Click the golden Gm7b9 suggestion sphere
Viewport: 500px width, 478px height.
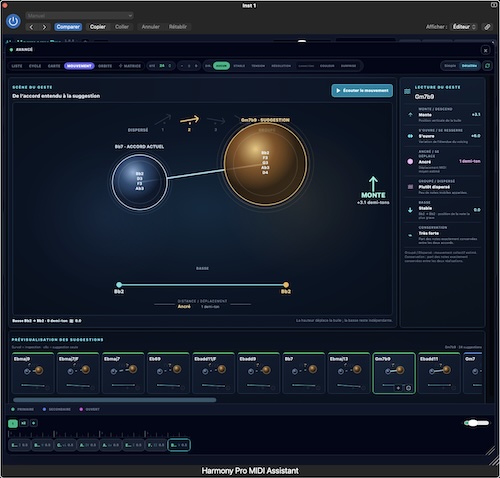pos(265,163)
